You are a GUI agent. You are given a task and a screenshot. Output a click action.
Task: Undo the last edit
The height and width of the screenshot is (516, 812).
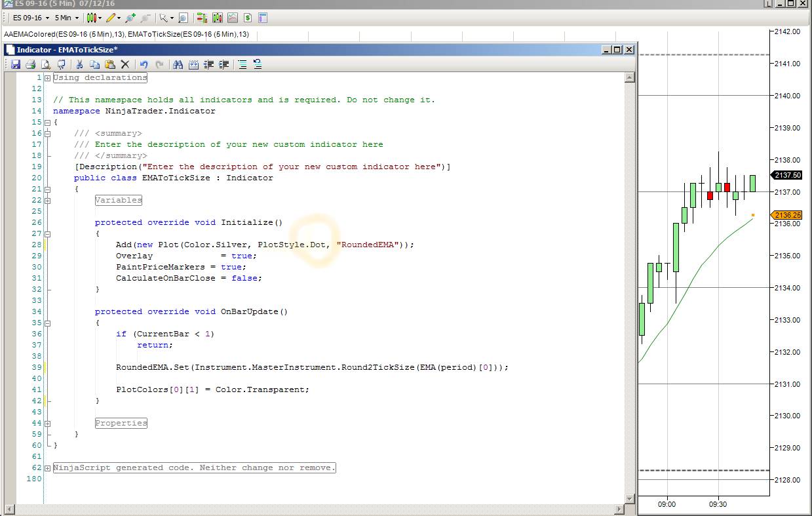[144, 64]
